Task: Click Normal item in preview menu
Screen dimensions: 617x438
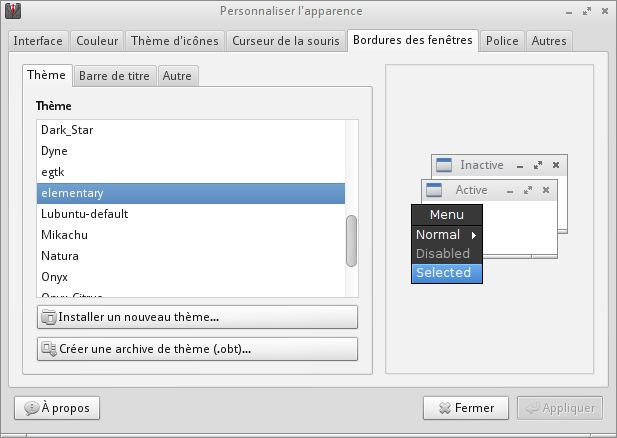Action: click(x=447, y=235)
